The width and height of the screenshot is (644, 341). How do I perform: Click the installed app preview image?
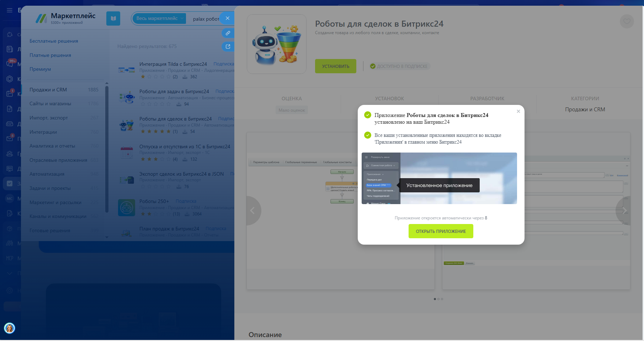click(439, 178)
